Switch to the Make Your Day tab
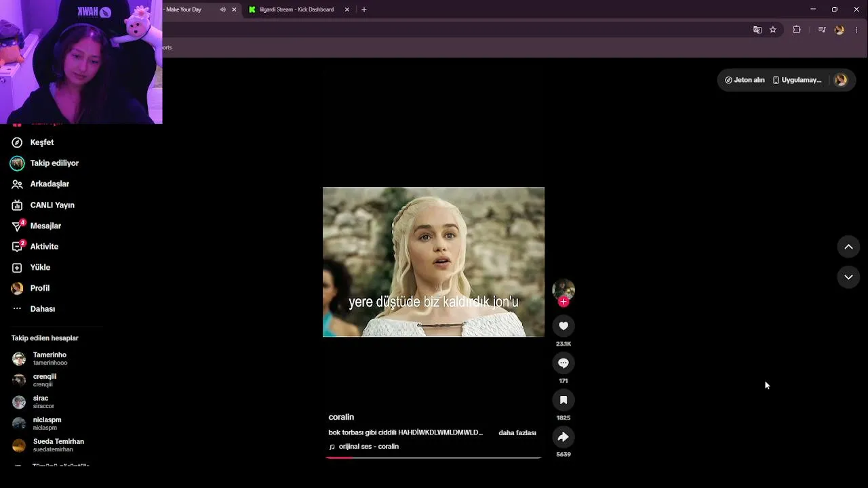The height and width of the screenshot is (488, 868). [x=183, y=9]
